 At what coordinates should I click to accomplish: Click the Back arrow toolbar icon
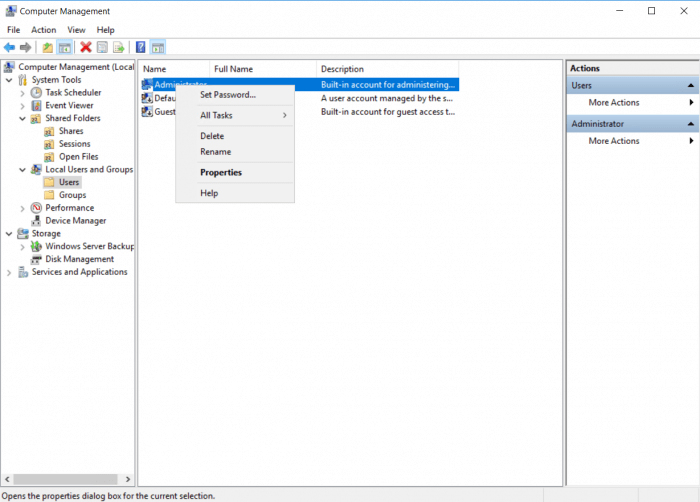pyautogui.click(x=9, y=47)
